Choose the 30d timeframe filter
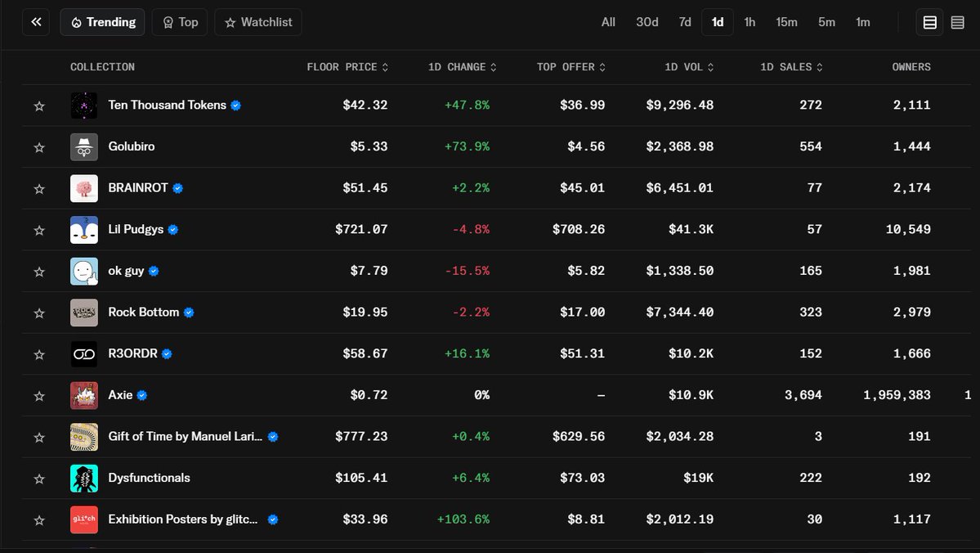The image size is (980, 553). pyautogui.click(x=647, y=23)
